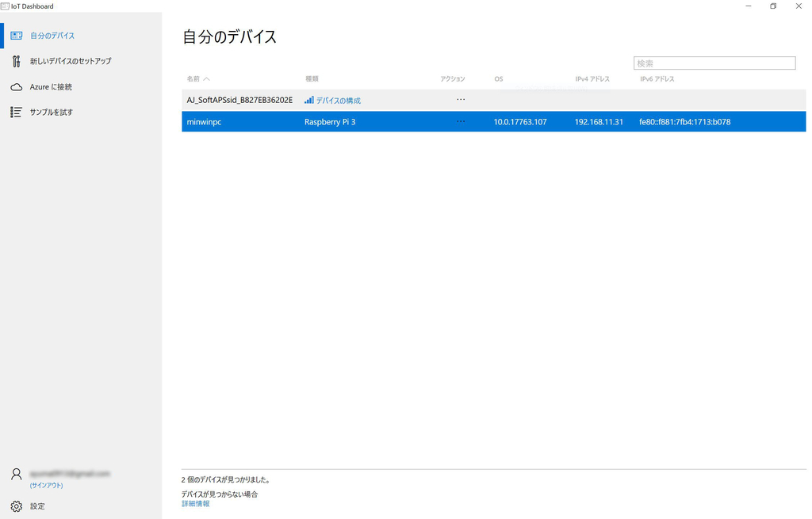The width and height of the screenshot is (812, 519).
Task: Open Azure に接続 page
Action: coord(51,87)
